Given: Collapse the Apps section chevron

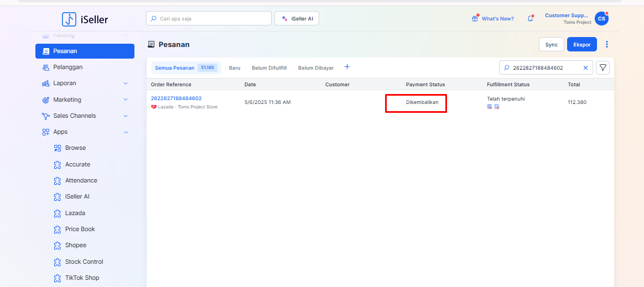Looking at the screenshot, I should (126, 132).
